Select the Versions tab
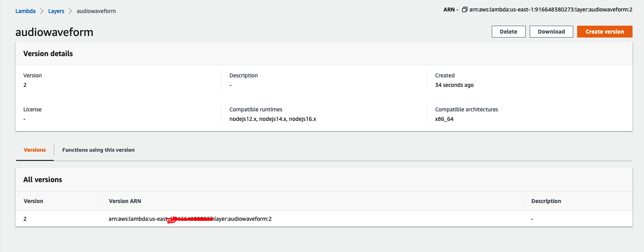 pyautogui.click(x=35, y=150)
